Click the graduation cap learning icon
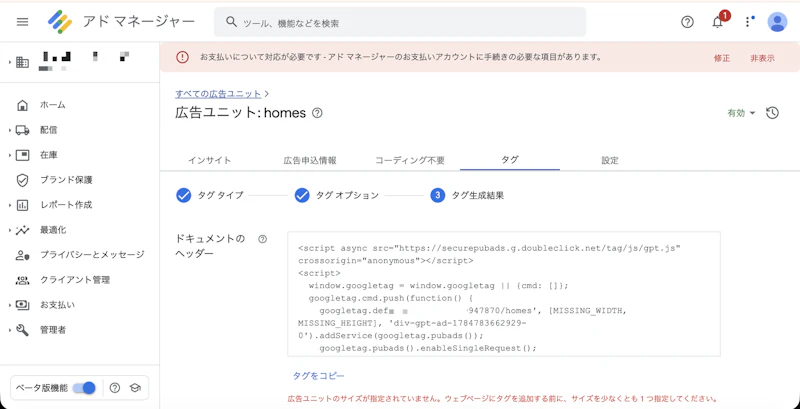Screen dimensions: 800x409 coord(135,388)
